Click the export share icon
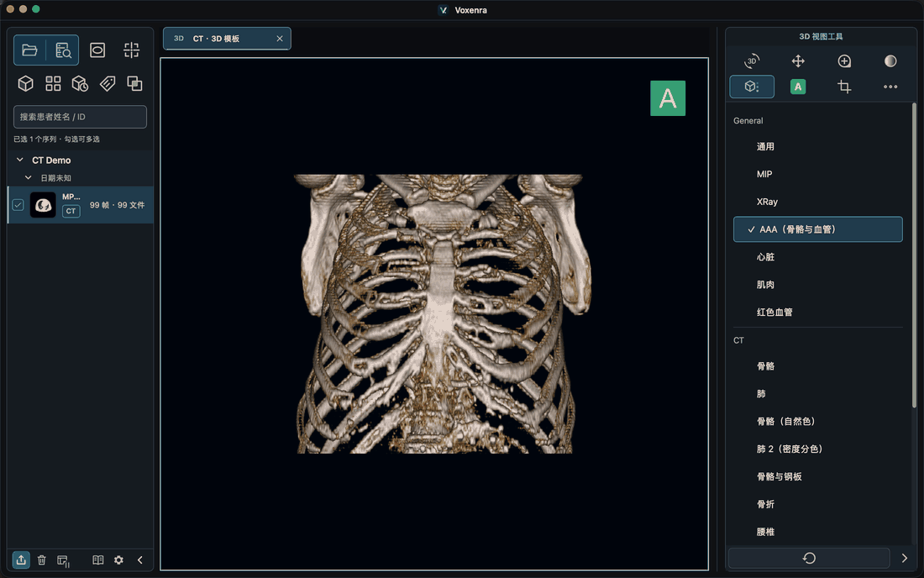 [21, 560]
